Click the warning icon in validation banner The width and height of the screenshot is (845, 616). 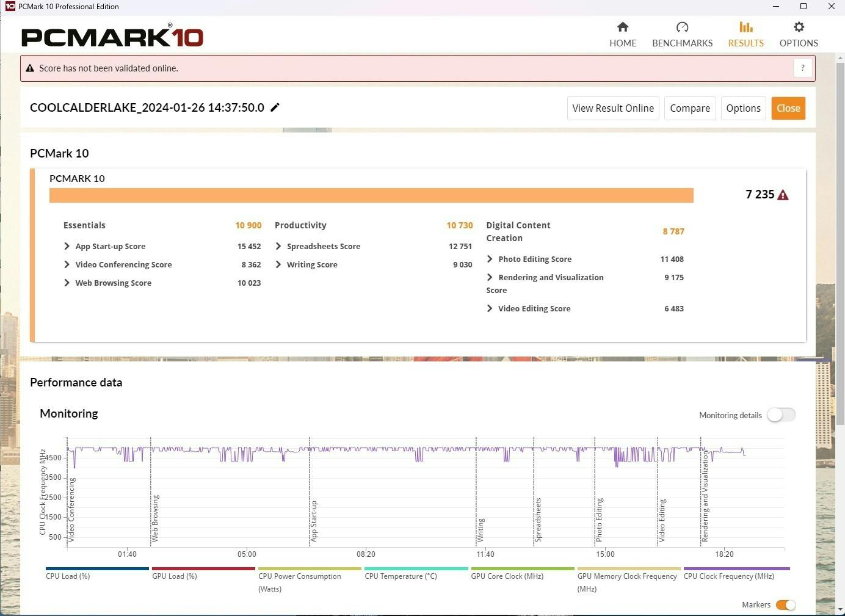(x=30, y=68)
